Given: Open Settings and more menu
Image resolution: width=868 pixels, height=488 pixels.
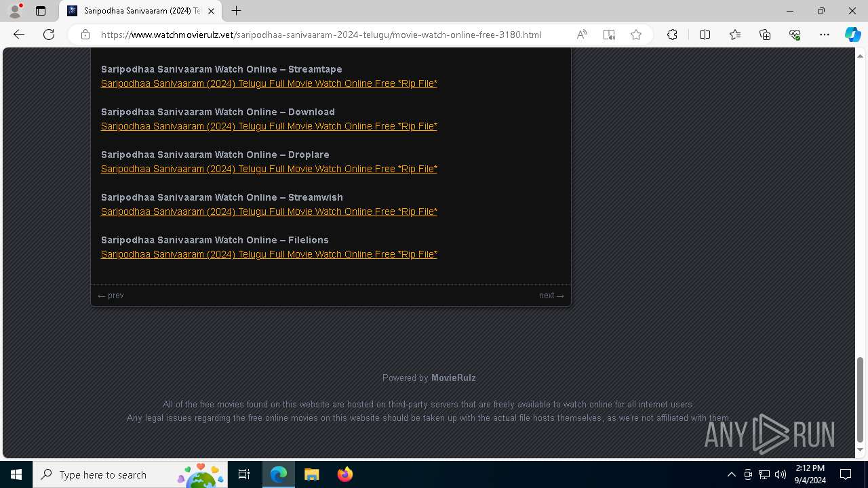Looking at the screenshot, I should (x=825, y=35).
